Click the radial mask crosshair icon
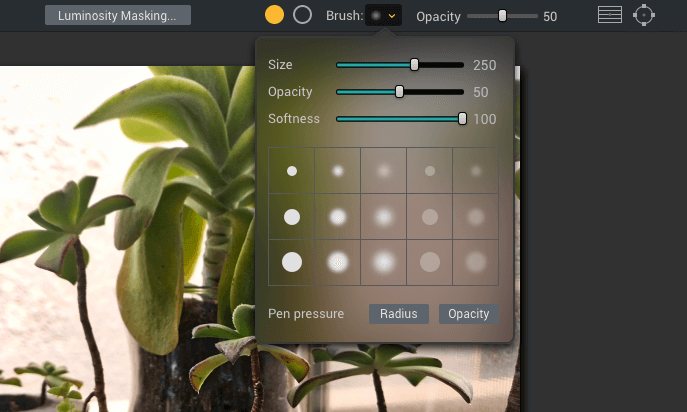The width and height of the screenshot is (687, 412). (x=644, y=15)
